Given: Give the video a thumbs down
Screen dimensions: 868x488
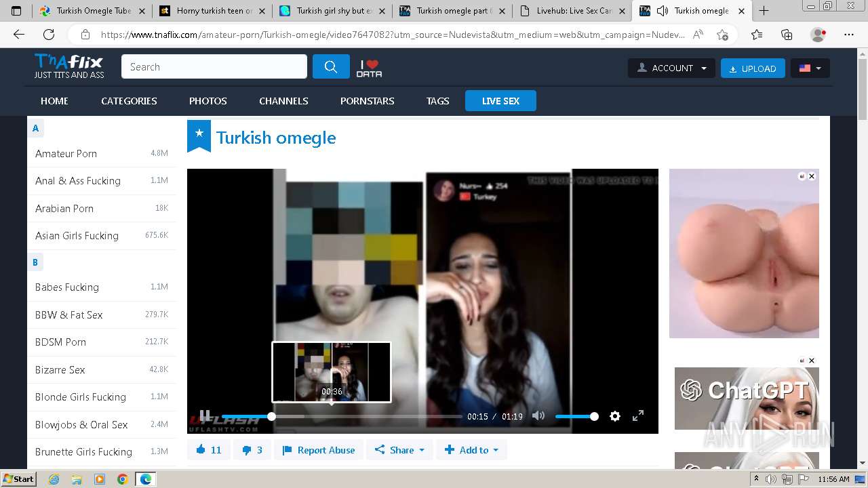Looking at the screenshot, I should click(x=252, y=450).
